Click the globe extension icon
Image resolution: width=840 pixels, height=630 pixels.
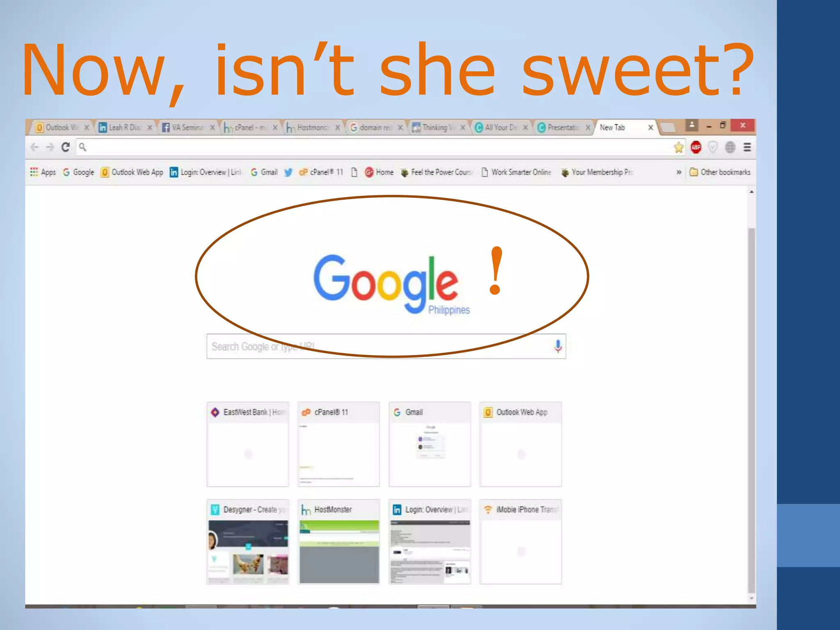[x=730, y=147]
